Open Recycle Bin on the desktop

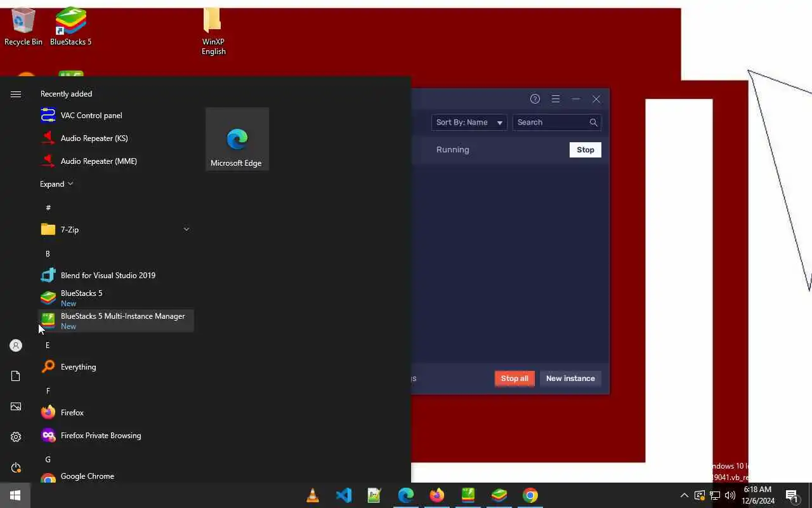click(x=23, y=27)
